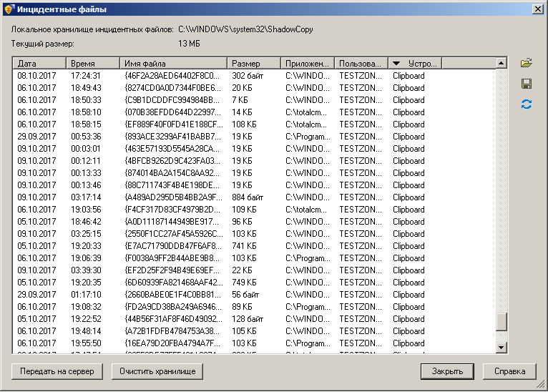Select file {6D60939FA821468AAF42...
The height and width of the screenshot is (392, 548).
[x=174, y=283]
